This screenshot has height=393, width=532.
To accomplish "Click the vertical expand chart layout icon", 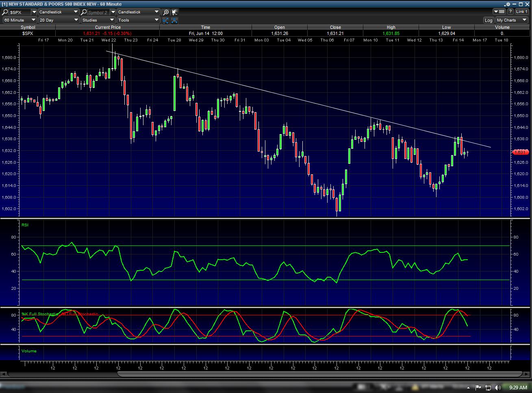I will coord(166,20).
